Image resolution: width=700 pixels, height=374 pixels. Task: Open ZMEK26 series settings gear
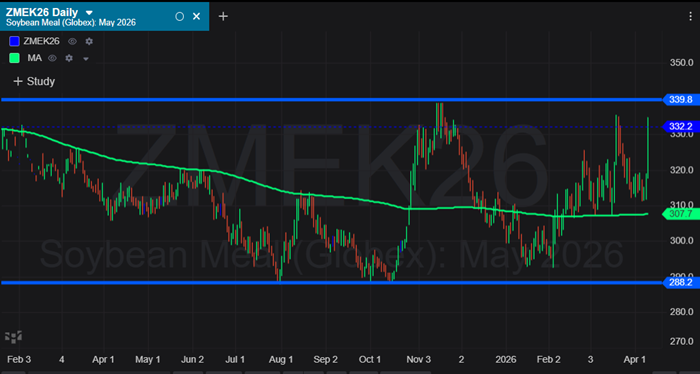click(89, 42)
